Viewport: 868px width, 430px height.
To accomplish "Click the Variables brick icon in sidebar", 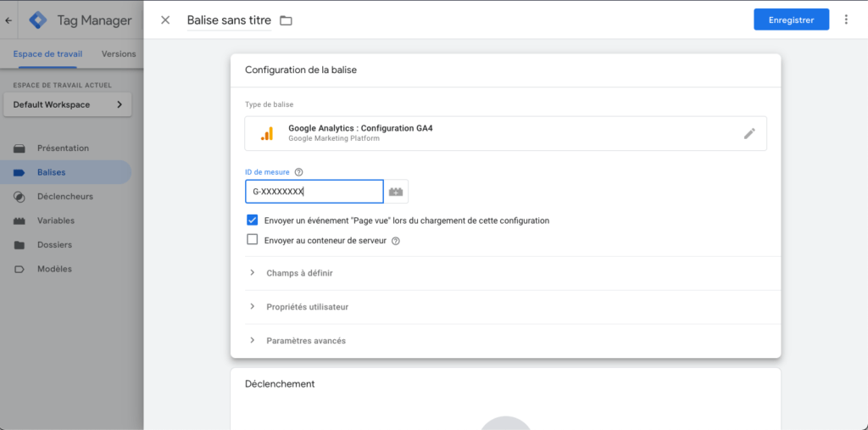I will 19,221.
